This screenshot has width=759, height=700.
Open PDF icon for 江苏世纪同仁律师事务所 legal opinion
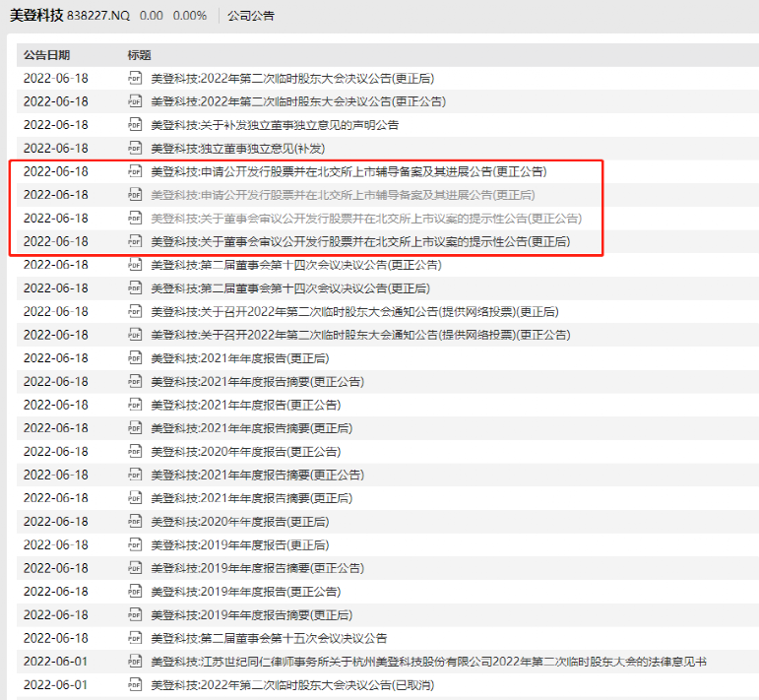coord(136,662)
